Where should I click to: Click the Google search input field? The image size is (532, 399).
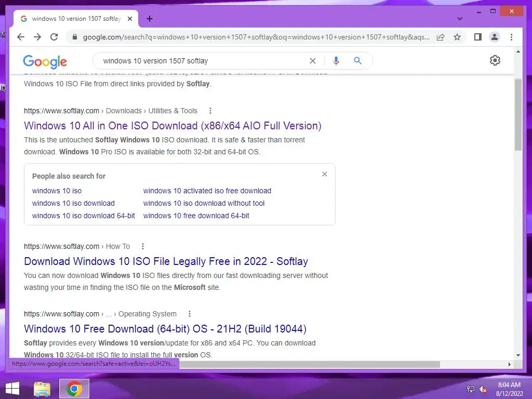204,61
